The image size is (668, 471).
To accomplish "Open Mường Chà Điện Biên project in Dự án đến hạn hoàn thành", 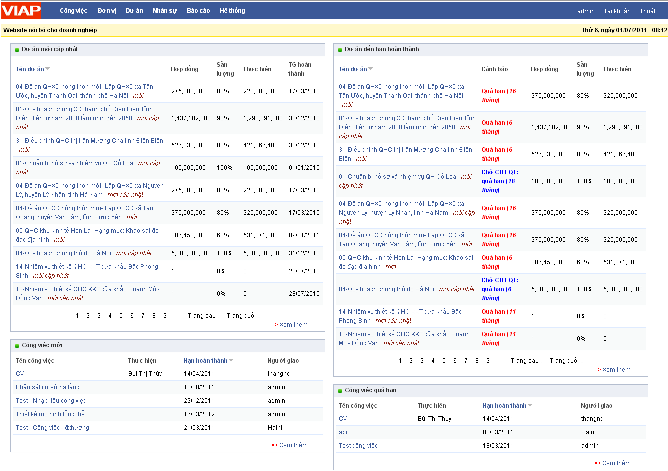I will click(406, 154).
